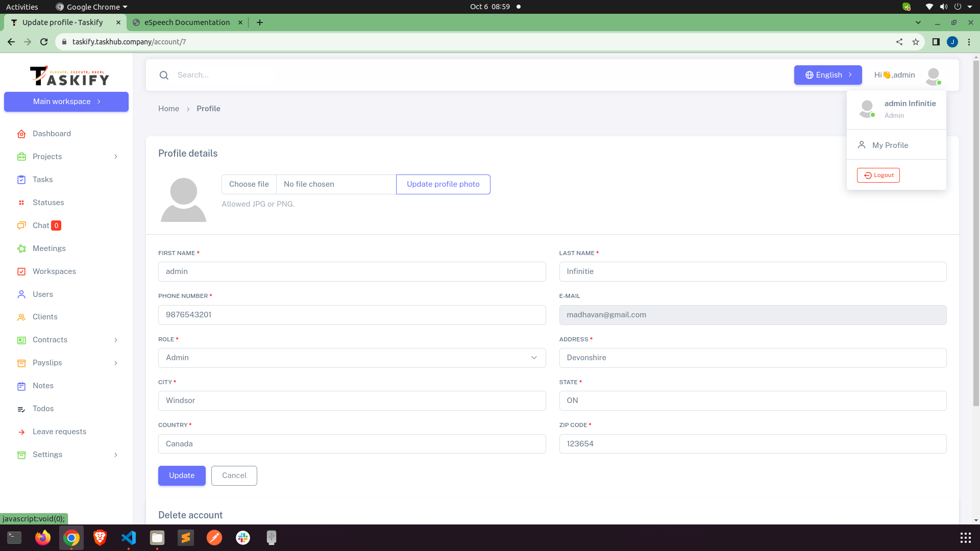The height and width of the screenshot is (551, 980).
Task: Click the Meetings icon in the sidebar
Action: tap(21, 248)
